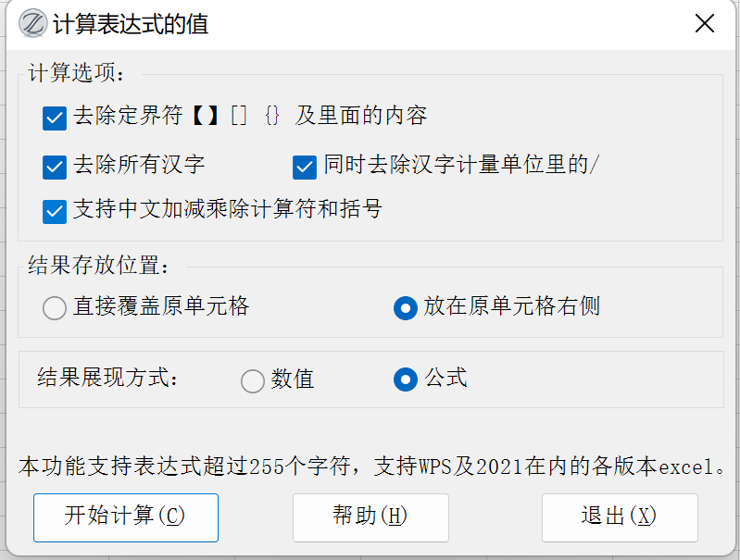Click the 结果存放位置 group label
The height and width of the screenshot is (560, 740).
pyautogui.click(x=99, y=266)
